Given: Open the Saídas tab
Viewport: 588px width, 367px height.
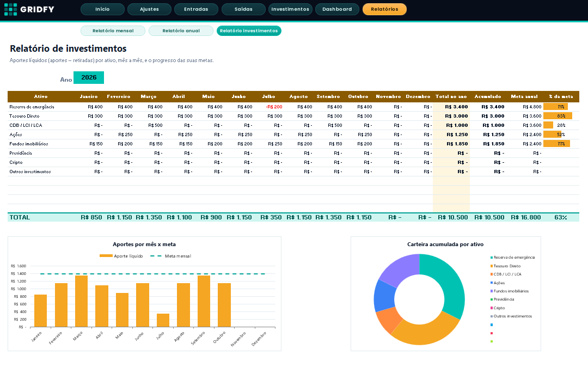Looking at the screenshot, I should click(243, 9).
